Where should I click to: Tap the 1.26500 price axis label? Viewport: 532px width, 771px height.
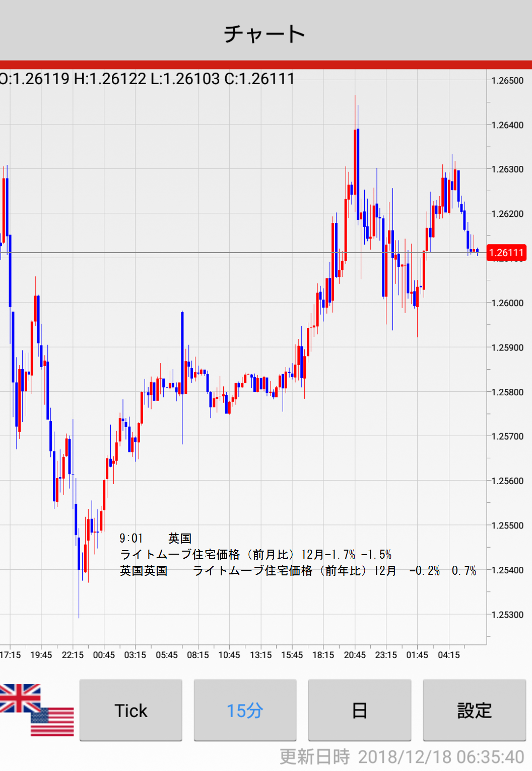point(507,81)
